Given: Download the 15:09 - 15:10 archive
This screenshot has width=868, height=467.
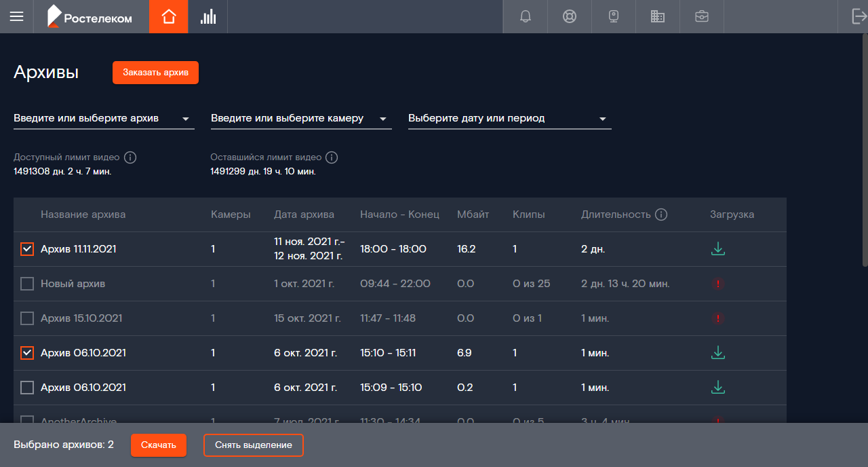Looking at the screenshot, I should coord(718,388).
